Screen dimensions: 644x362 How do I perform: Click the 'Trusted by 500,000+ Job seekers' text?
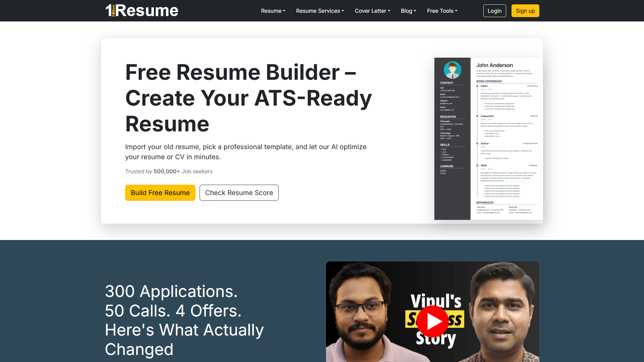tap(169, 171)
